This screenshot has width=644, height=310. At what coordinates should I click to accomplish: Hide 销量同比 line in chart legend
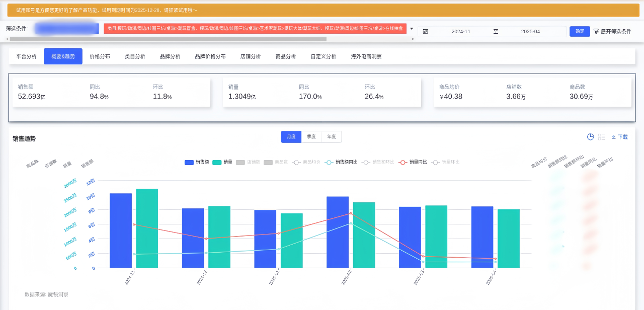click(403, 162)
